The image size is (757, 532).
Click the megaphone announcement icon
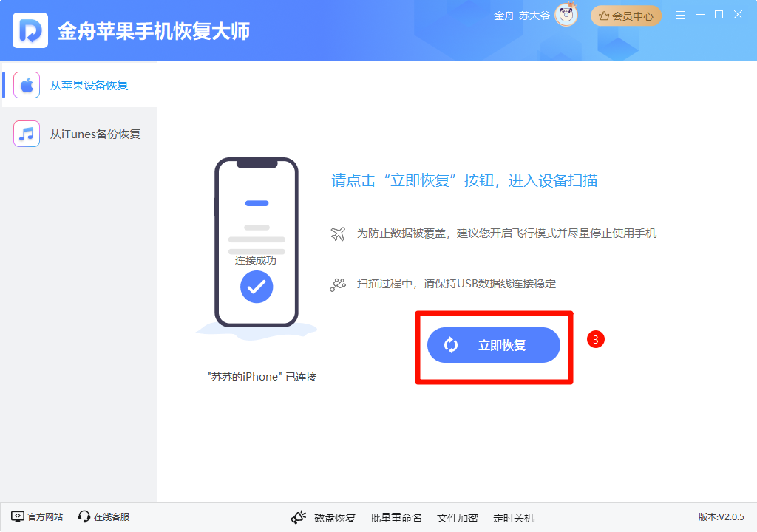(x=299, y=517)
